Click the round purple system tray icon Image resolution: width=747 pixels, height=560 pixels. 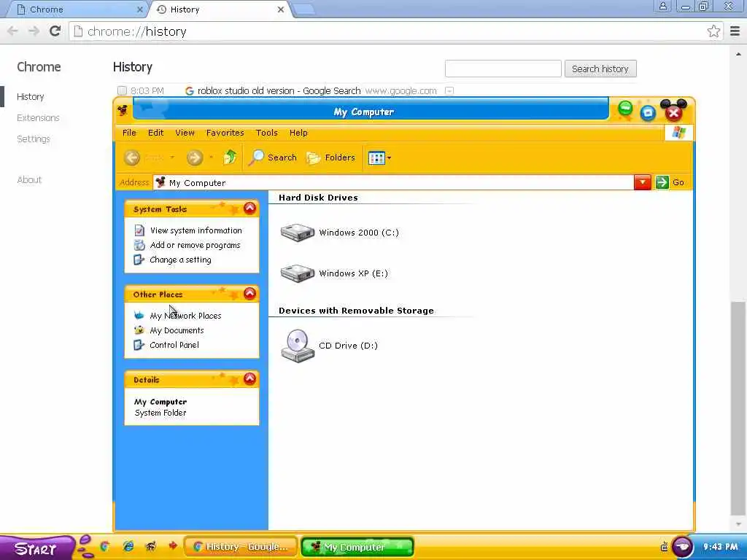(682, 547)
